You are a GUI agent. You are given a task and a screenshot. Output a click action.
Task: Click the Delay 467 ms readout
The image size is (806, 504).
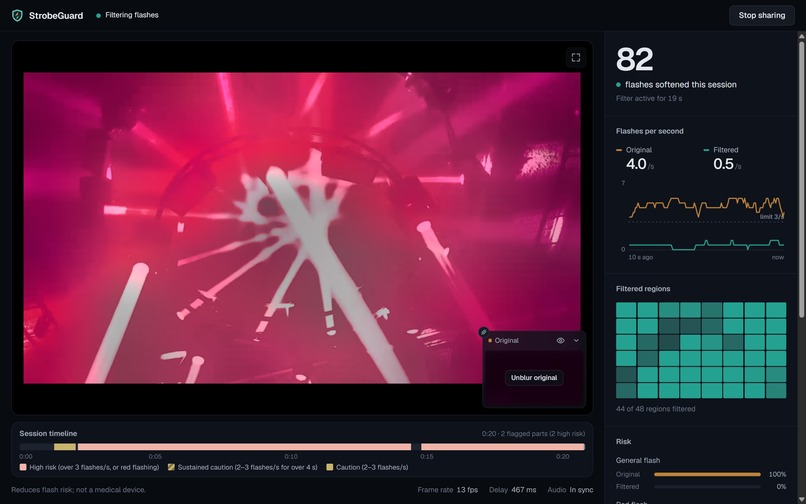pos(512,490)
